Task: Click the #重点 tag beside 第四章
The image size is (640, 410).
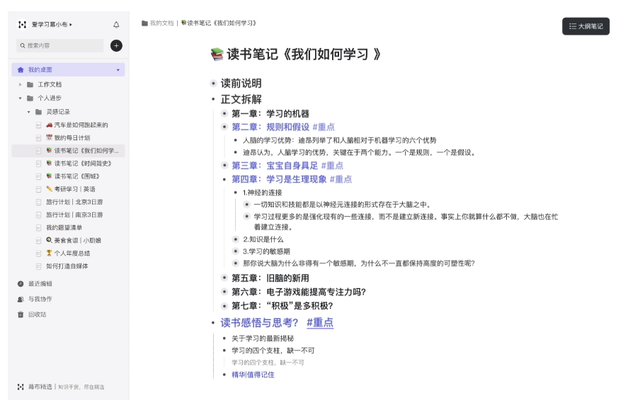Action: pos(341,179)
